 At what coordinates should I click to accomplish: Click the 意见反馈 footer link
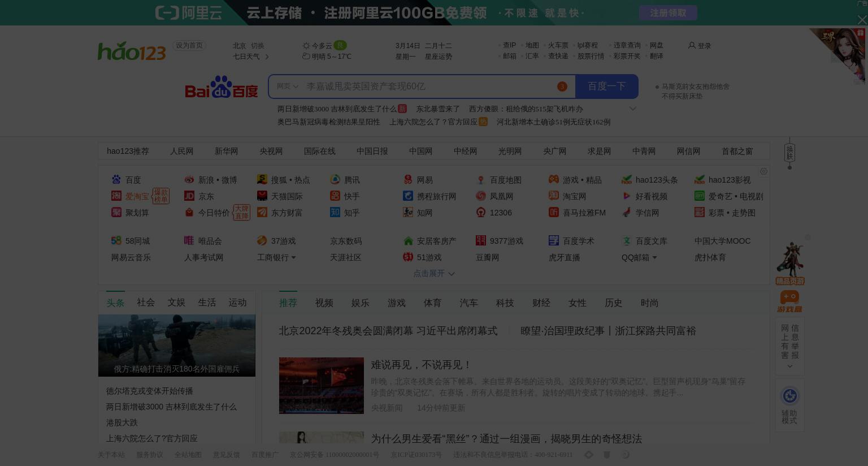[226, 455]
